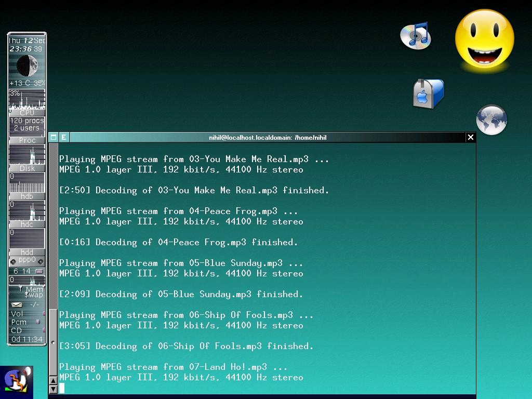Click 'Playing MPEG stream from 07-Land Ho!.mp3' line
Image resolution: width=532 pixels, height=399 pixels.
(x=174, y=367)
